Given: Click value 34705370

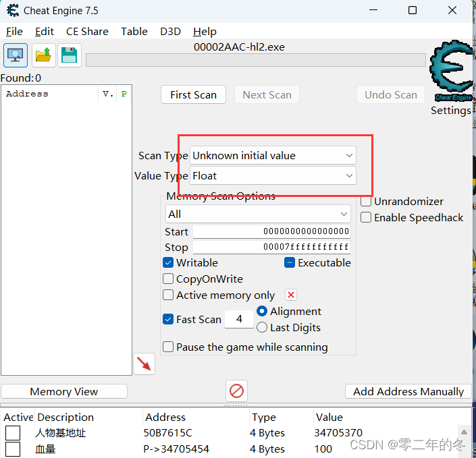Looking at the screenshot, I should [x=338, y=433].
